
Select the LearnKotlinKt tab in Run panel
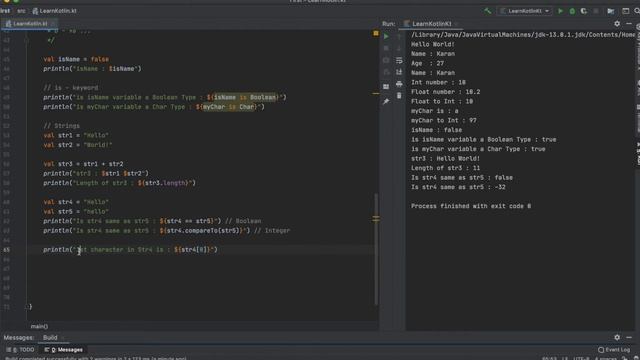(x=431, y=24)
